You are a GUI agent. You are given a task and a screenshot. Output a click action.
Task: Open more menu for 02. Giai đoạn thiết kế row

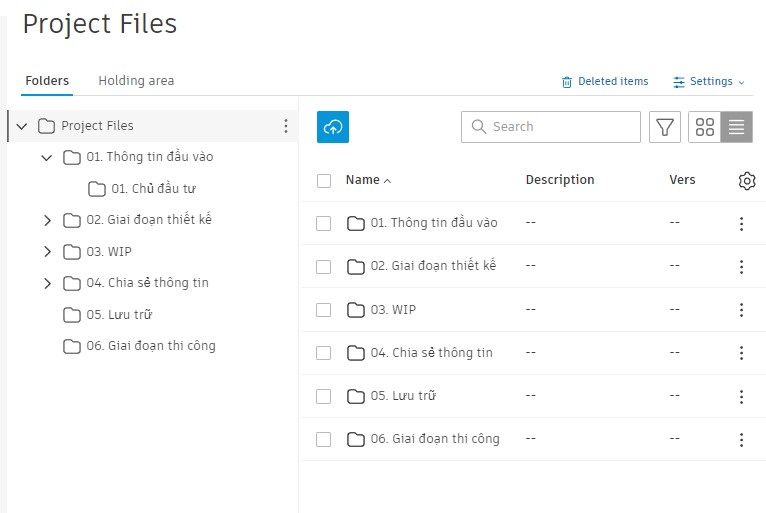741,267
